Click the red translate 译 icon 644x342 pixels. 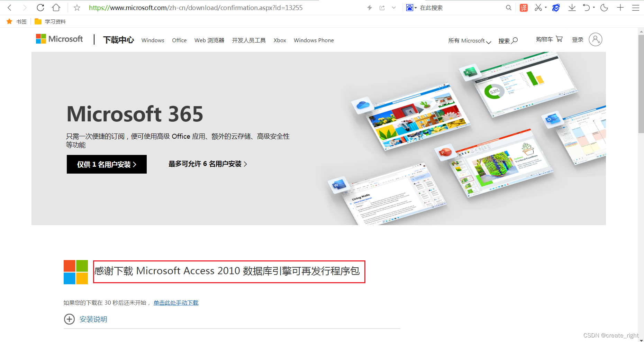[524, 8]
